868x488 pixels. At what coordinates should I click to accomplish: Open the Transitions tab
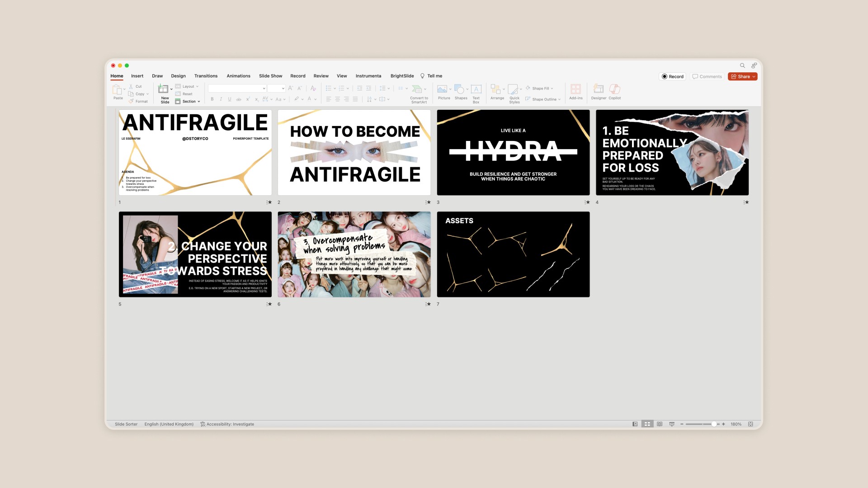pos(206,76)
